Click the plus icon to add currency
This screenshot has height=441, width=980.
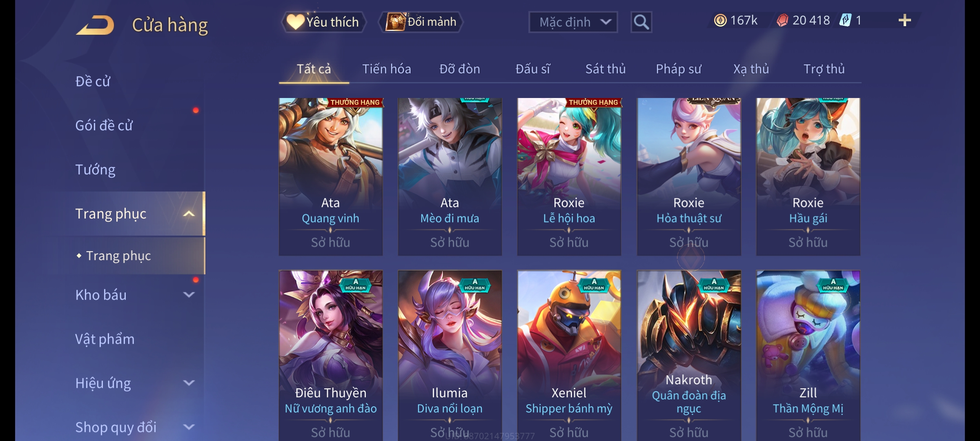coord(904,20)
